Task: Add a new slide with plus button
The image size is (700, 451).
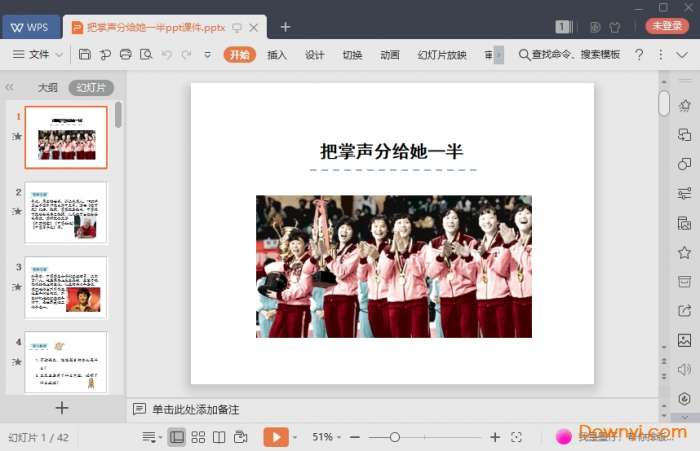Action: click(x=62, y=407)
